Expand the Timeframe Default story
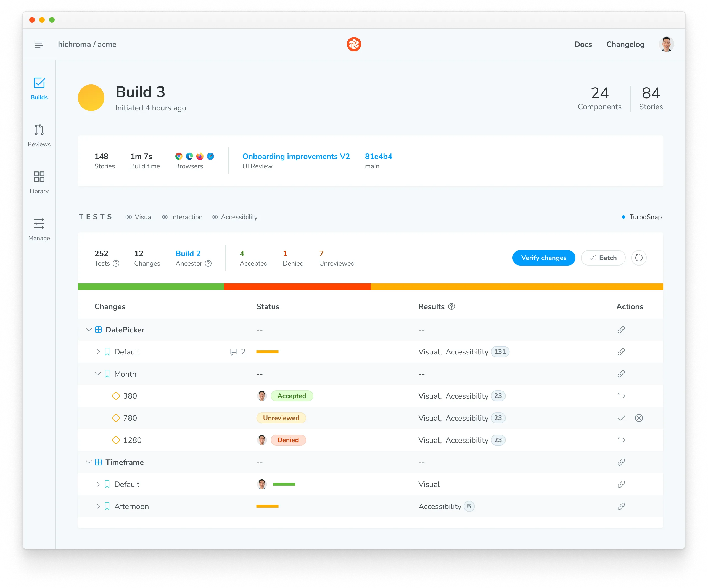This screenshot has width=708, height=588. [x=98, y=484]
